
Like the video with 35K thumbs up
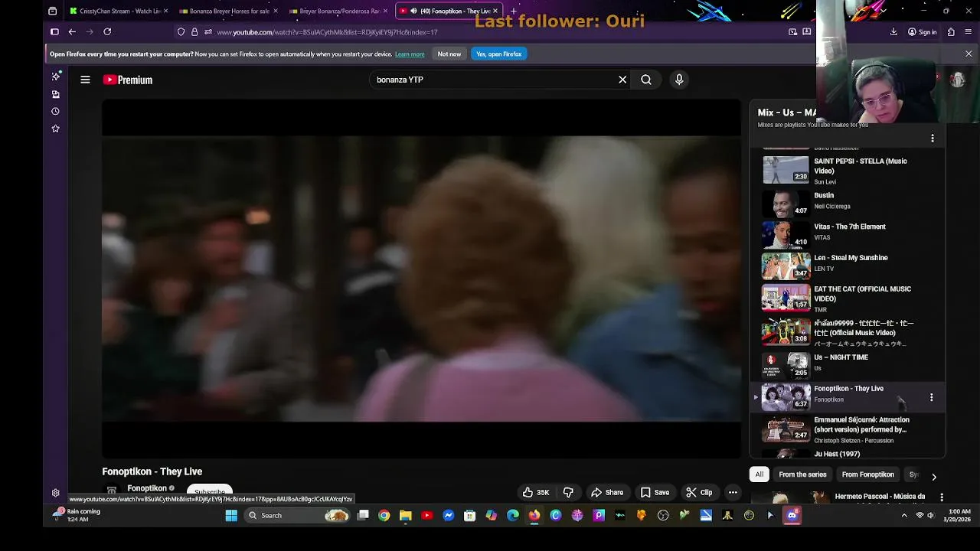click(x=536, y=493)
